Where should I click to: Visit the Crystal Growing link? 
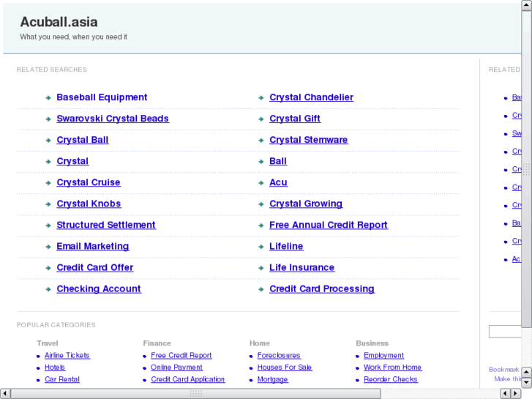pyautogui.click(x=306, y=204)
